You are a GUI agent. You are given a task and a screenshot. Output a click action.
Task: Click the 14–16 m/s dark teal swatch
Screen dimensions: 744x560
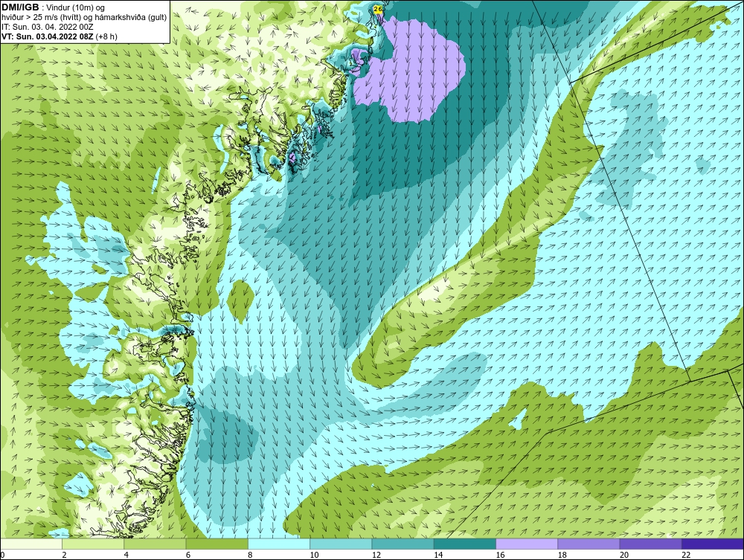click(464, 544)
